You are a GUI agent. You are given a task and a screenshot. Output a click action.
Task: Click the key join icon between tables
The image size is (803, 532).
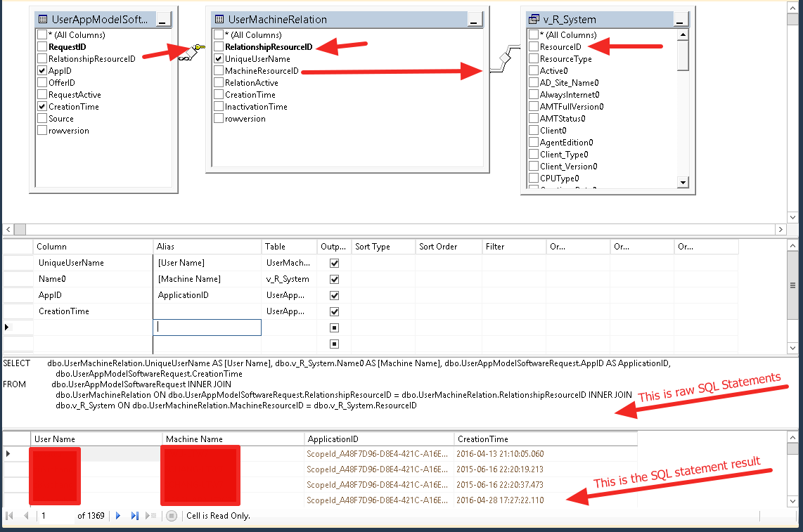191,52
